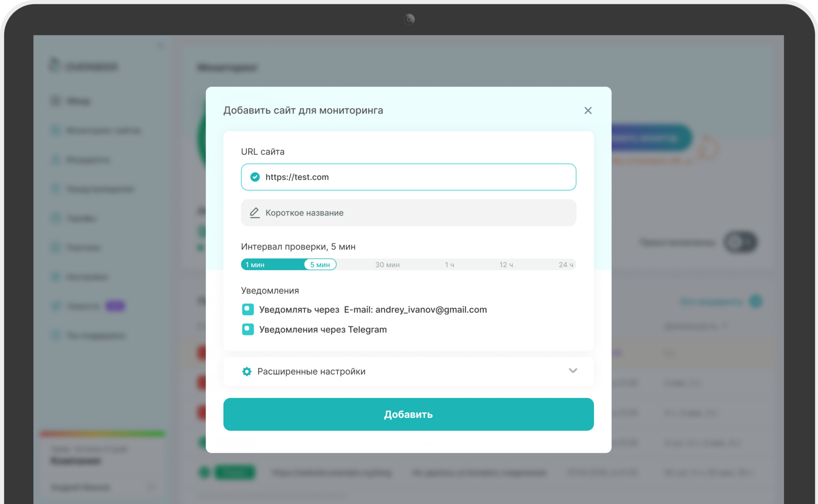The height and width of the screenshot is (504, 818).
Task: Toggle Уведомления через Telegram checkbox
Action: coord(248,330)
